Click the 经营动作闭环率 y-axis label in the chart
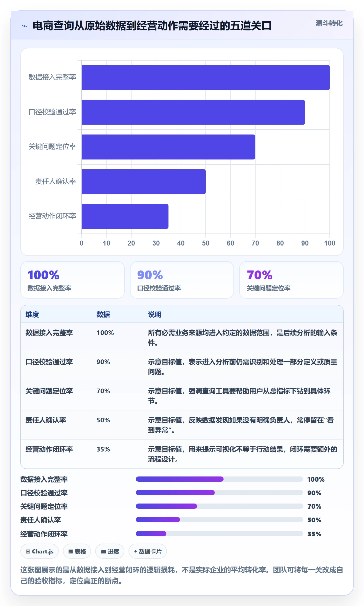This screenshot has height=606, width=364. 52,216
